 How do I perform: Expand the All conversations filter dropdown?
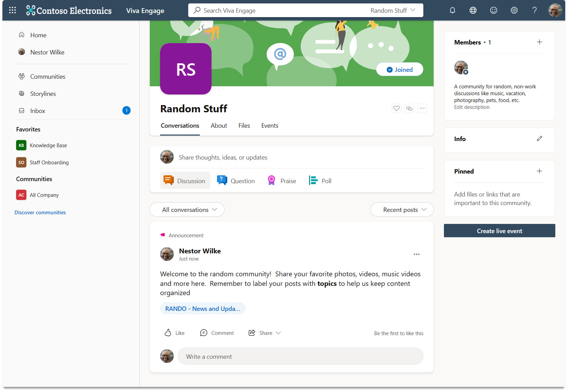pos(187,209)
